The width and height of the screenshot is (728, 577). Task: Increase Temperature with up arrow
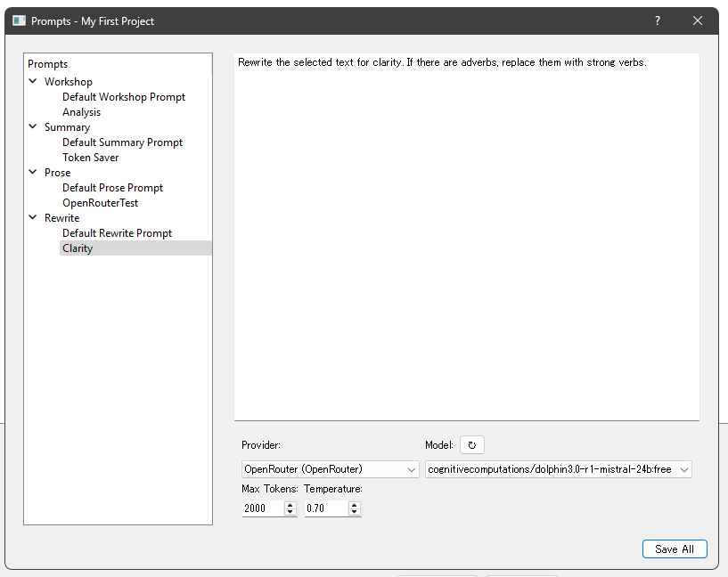pyautogui.click(x=355, y=505)
